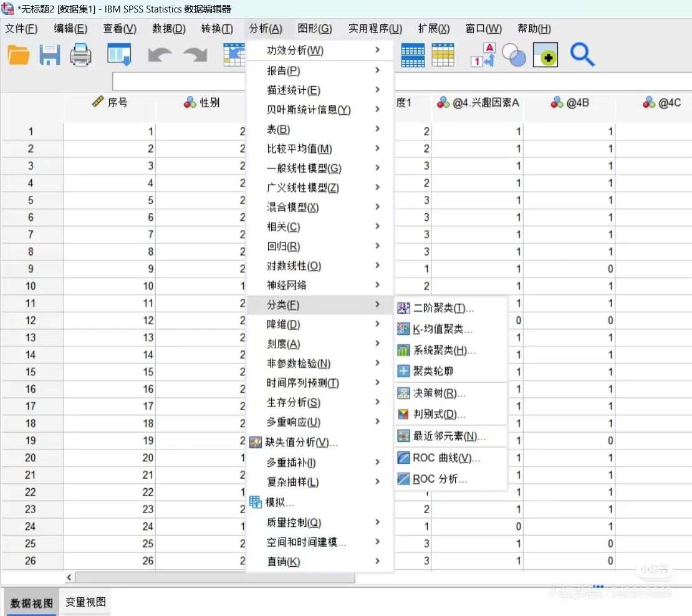Click the Save floppy disk icon
Screen dimensions: 692x616
tap(49, 55)
